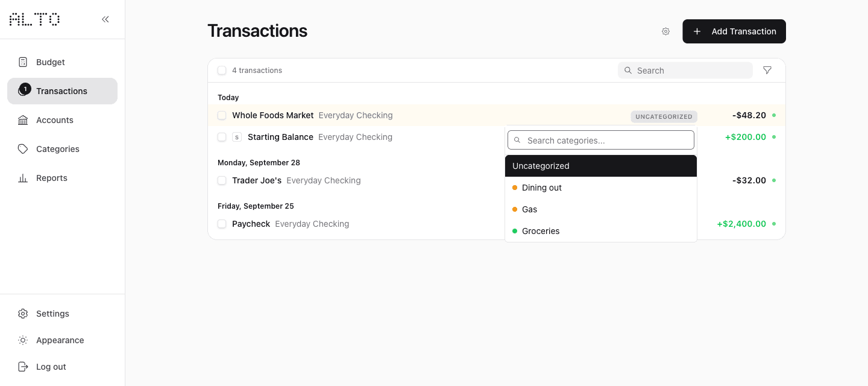868x386 pixels.
Task: Click the Categories tag icon
Action: [23, 149]
